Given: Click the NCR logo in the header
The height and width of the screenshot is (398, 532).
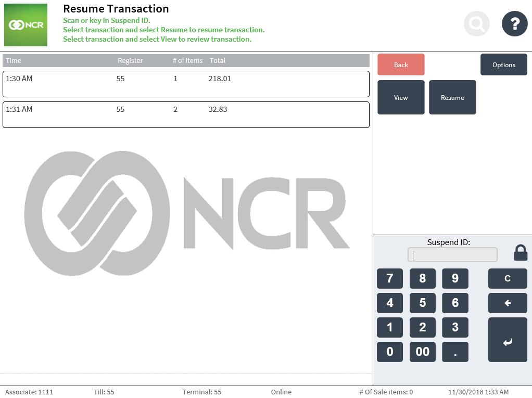Looking at the screenshot, I should [x=26, y=25].
